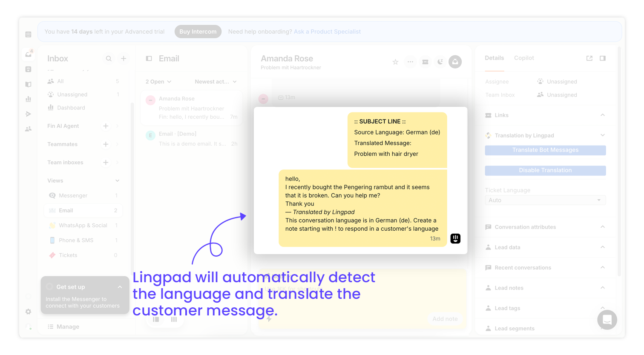Close conversation with the inbox tray button
644x355 pixels.
[455, 62]
